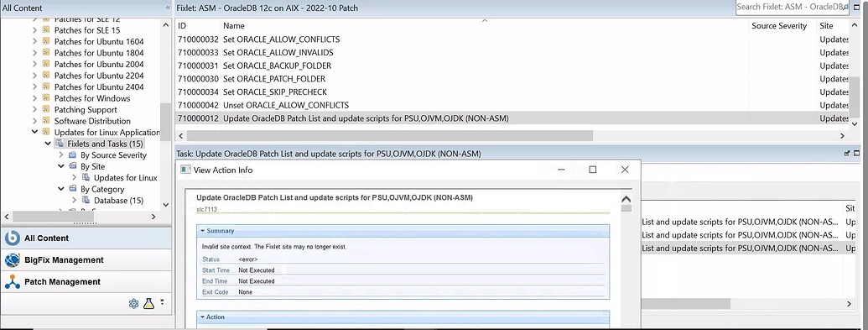Click the site icon beside Patches for Ubuntu 1804

tap(46, 53)
